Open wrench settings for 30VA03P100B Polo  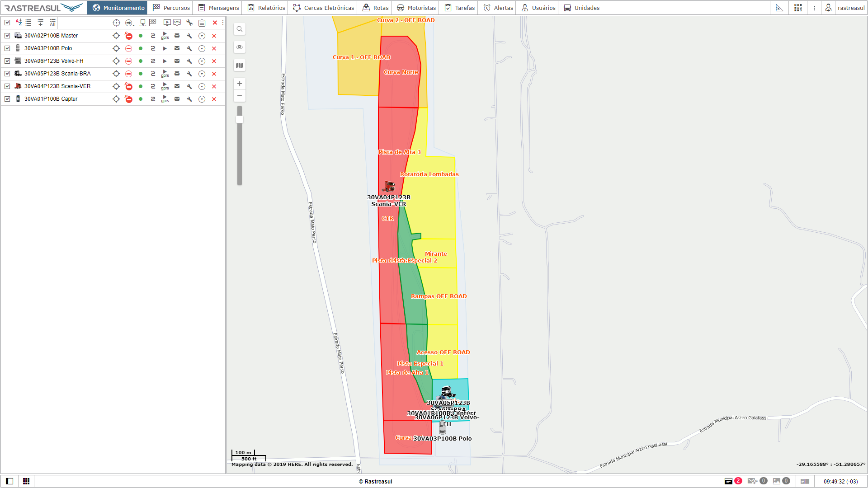[x=189, y=48]
